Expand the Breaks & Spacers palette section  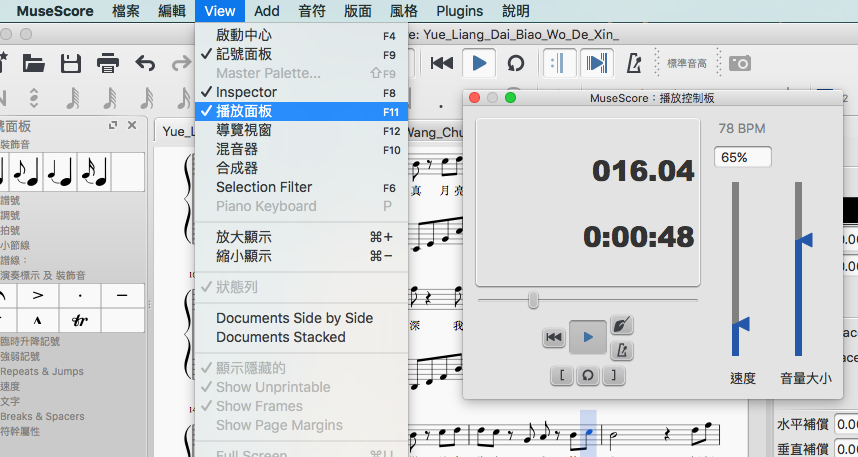[43, 416]
